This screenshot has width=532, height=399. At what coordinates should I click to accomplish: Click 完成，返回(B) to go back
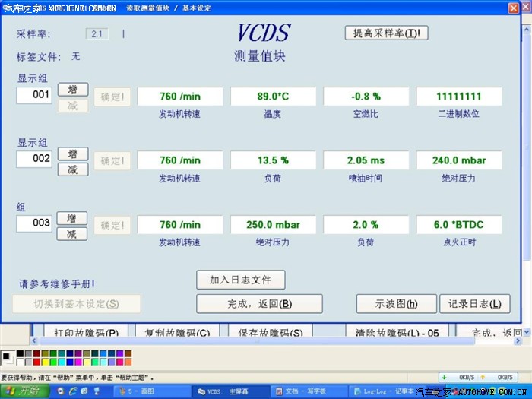259,304
